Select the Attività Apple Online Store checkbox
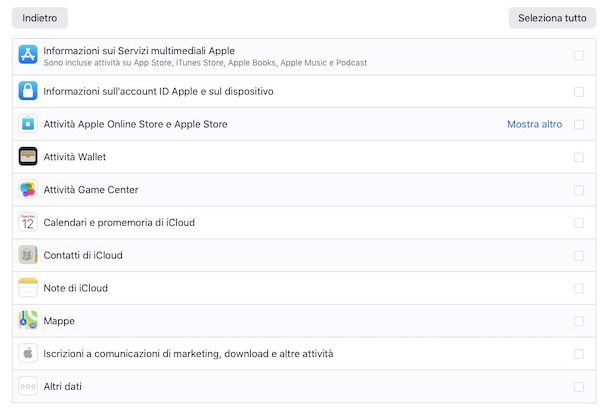Viewport: 610px width, 415px height. coord(579,124)
